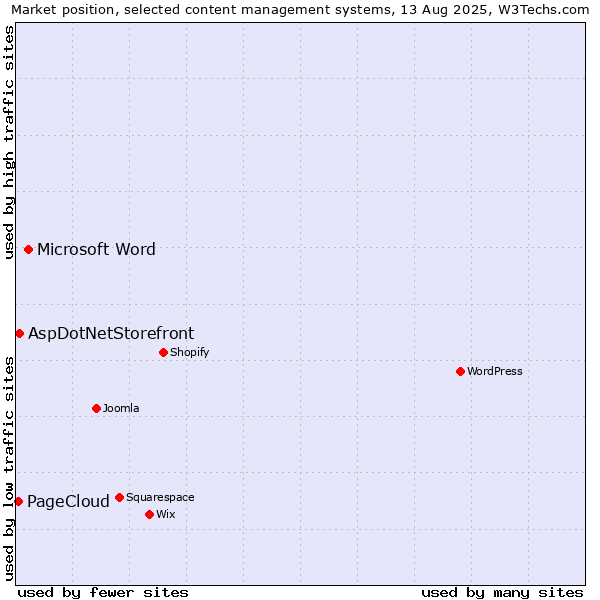
Task: Click the chart title mentioning W3Techs.com
Action: [x=300, y=10]
